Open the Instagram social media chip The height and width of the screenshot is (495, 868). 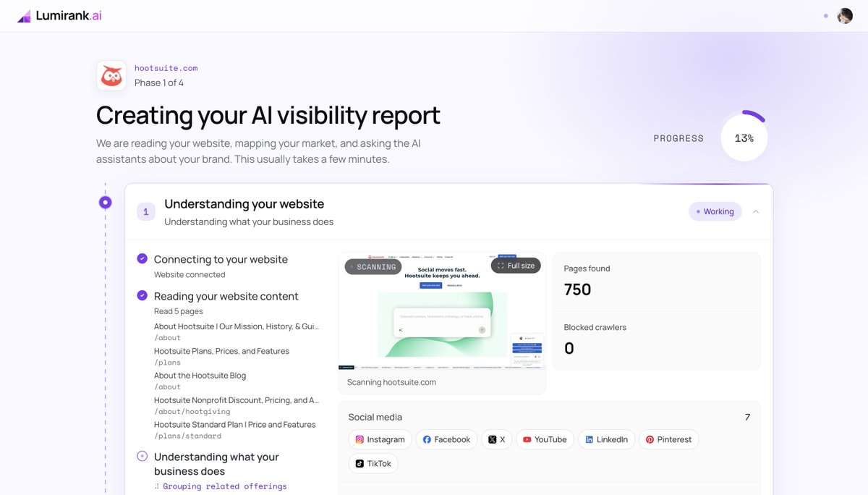click(x=380, y=439)
